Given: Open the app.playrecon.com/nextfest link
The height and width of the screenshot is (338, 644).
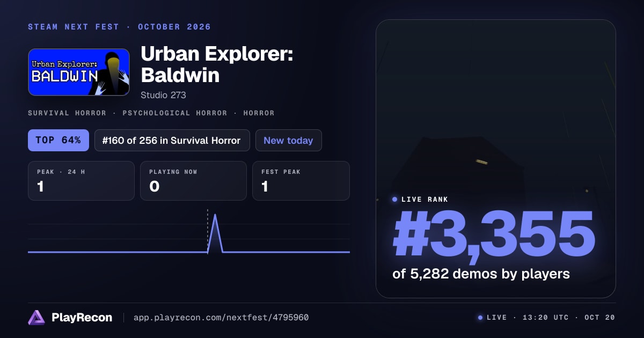Looking at the screenshot, I should coord(221,318).
